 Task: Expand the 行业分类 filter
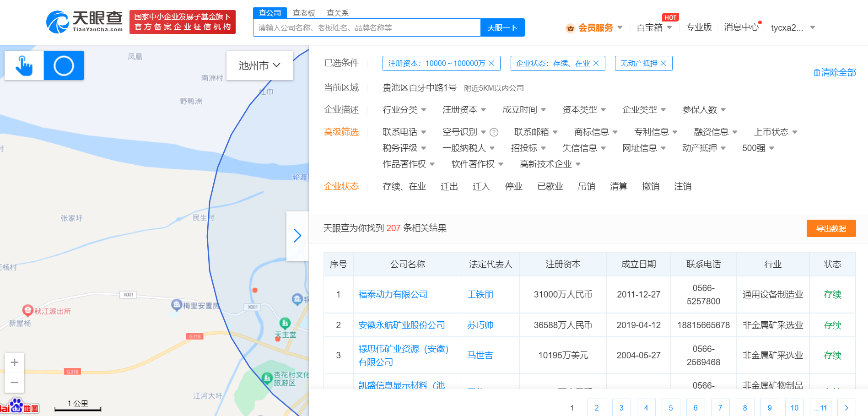click(404, 110)
